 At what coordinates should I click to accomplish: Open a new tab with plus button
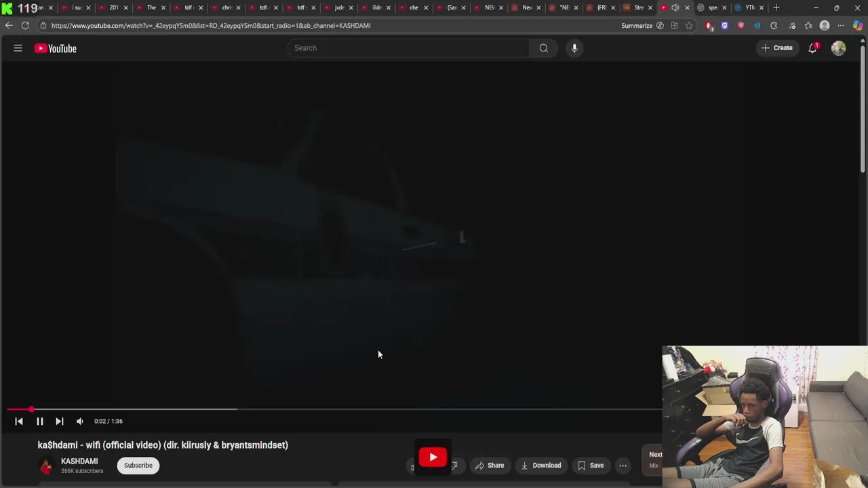[776, 7]
